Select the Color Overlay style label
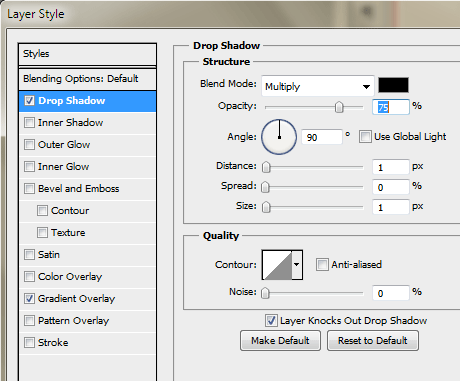The width and height of the screenshot is (460, 381). click(x=70, y=277)
